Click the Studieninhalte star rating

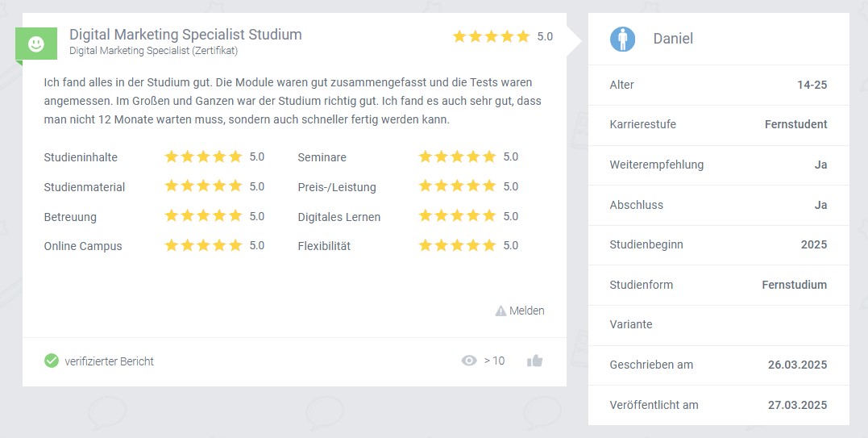point(204,156)
